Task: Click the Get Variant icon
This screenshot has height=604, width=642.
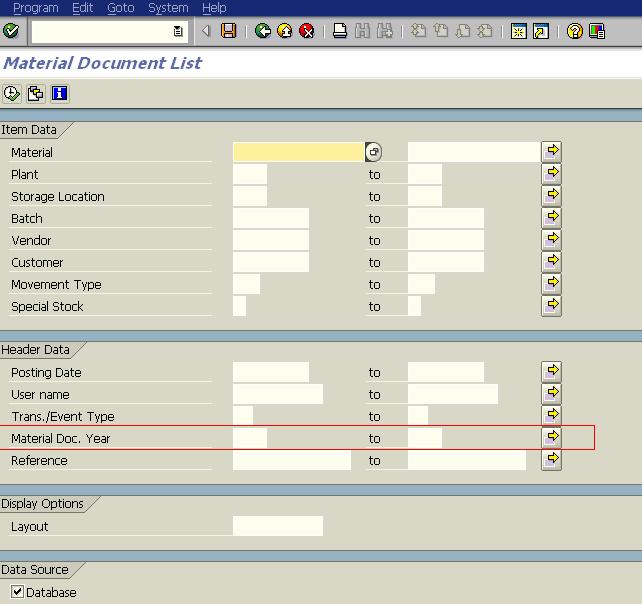Action: pyautogui.click(x=35, y=94)
